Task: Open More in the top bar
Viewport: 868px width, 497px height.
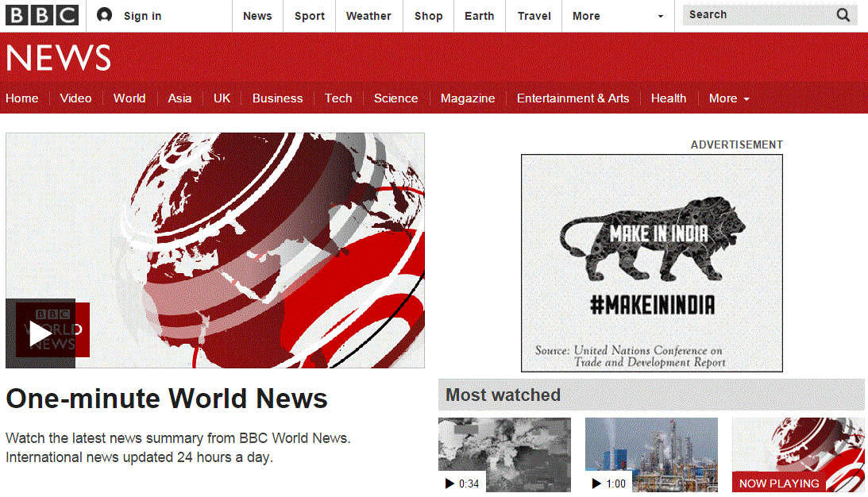Action: pyautogui.click(x=586, y=16)
